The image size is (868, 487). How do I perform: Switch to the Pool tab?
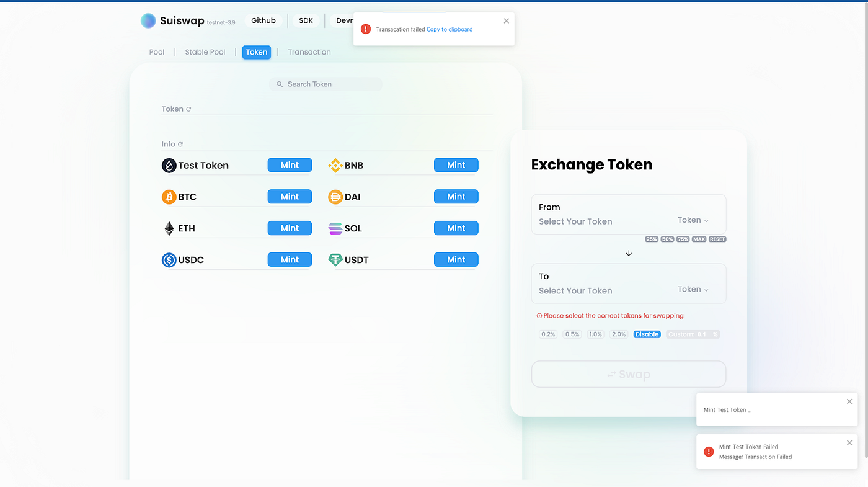click(157, 52)
